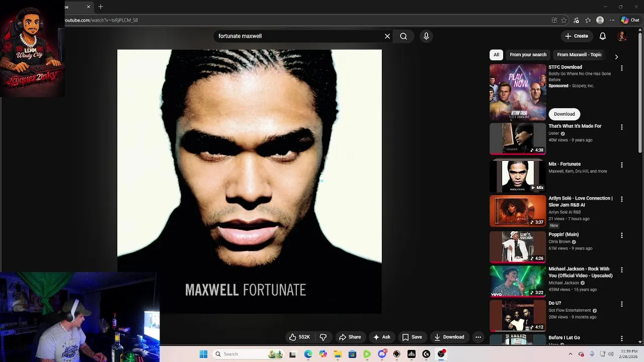Open Michael Jackson Rock With You thumbnail

click(518, 282)
